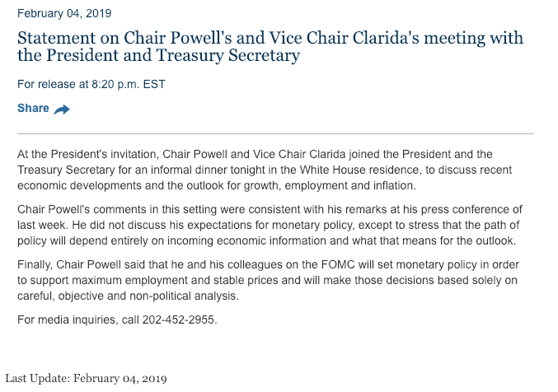Click the "For release at 8:20 p.m. EST" line
This screenshot has width=558, height=392.
pos(97,84)
